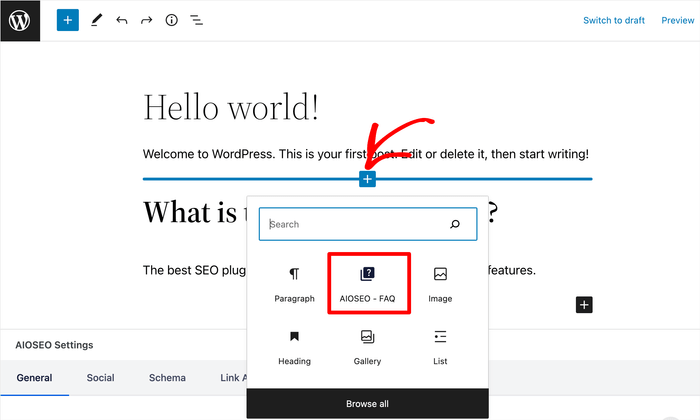Focus the block Search field
Viewport: 700px width, 420px height.
point(368,224)
